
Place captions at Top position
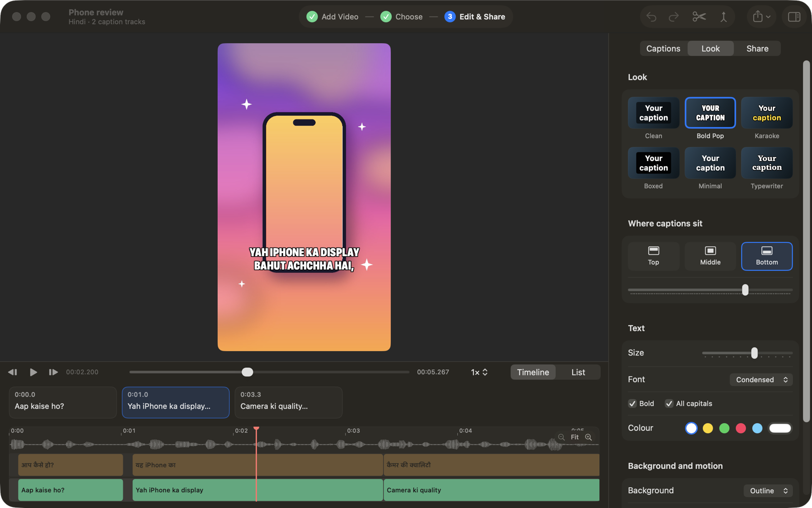click(654, 256)
